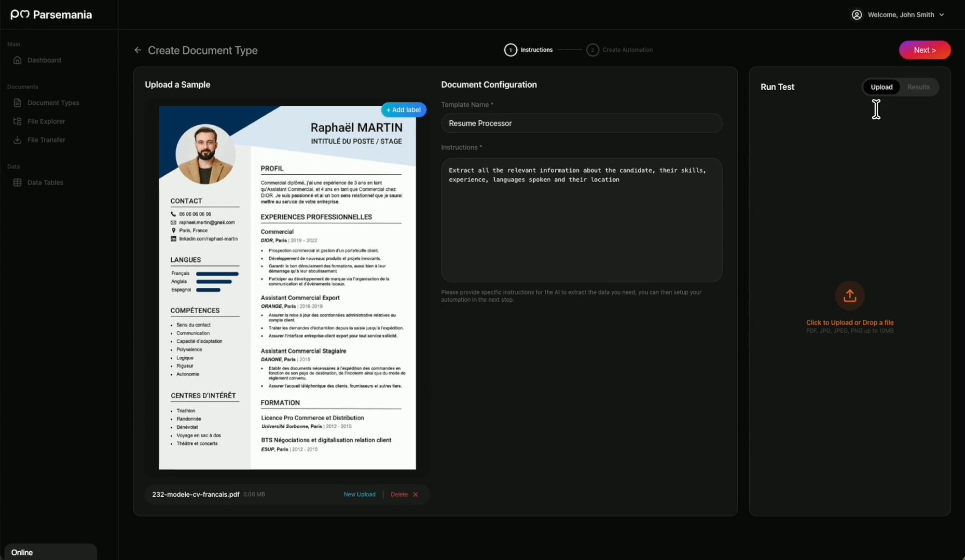Select the Document Types icon in sidebar

pos(17,103)
